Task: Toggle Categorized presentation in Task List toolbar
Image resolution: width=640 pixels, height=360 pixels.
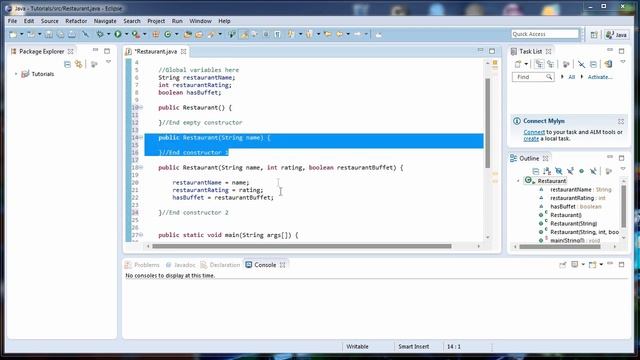Action: pos(539,64)
